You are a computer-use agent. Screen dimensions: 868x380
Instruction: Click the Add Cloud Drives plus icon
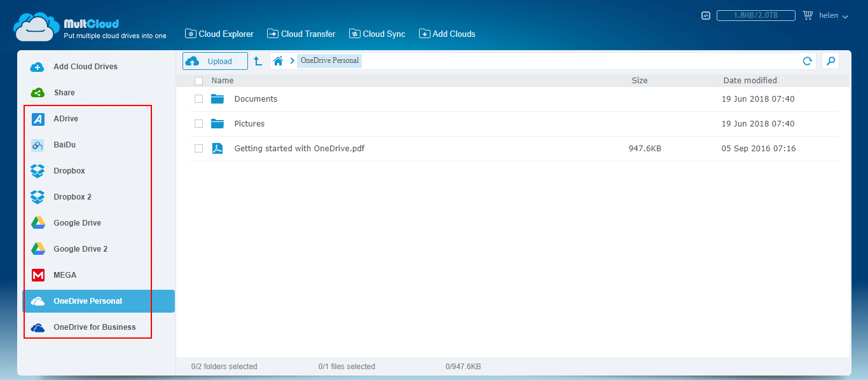pyautogui.click(x=38, y=67)
